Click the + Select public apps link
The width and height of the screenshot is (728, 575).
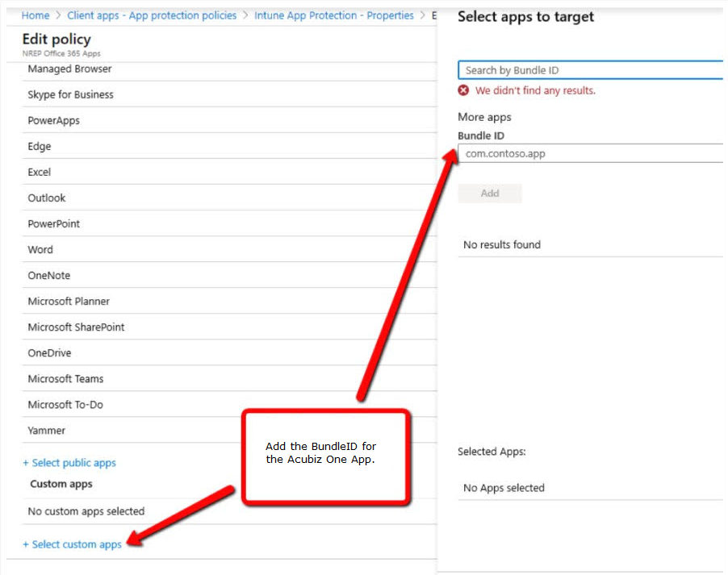[x=69, y=463]
